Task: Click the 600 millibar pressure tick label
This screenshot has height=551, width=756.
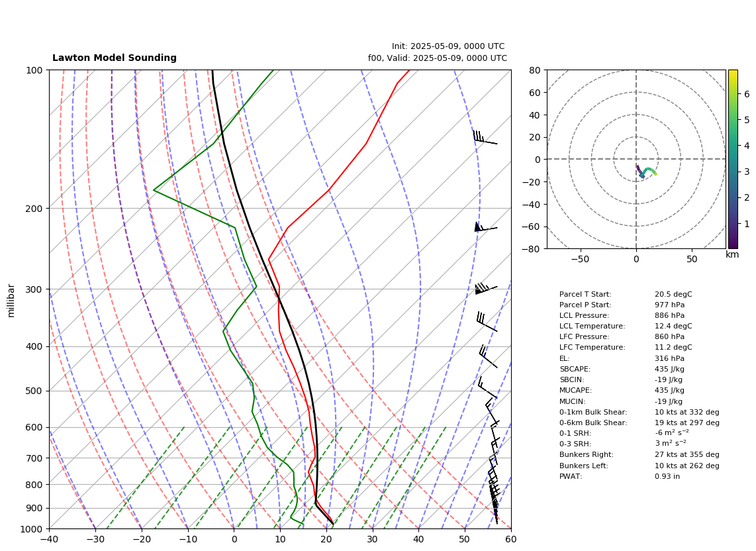Action: click(34, 427)
